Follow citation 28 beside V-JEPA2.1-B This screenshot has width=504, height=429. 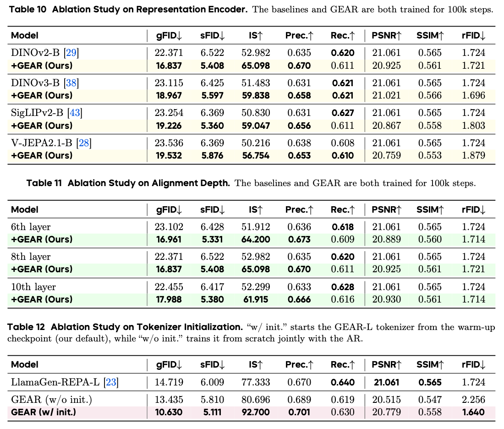click(x=84, y=143)
